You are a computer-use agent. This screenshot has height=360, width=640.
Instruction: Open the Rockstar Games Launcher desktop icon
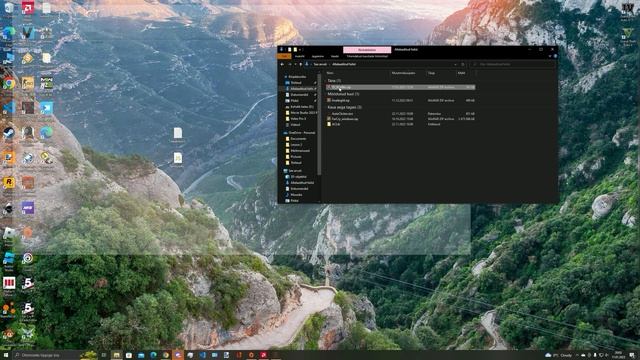coord(9,183)
